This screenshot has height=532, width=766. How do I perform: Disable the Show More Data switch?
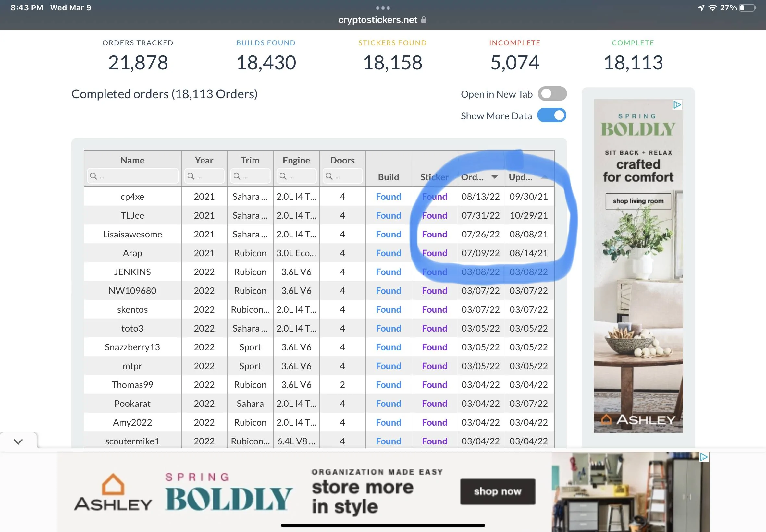pos(552,115)
